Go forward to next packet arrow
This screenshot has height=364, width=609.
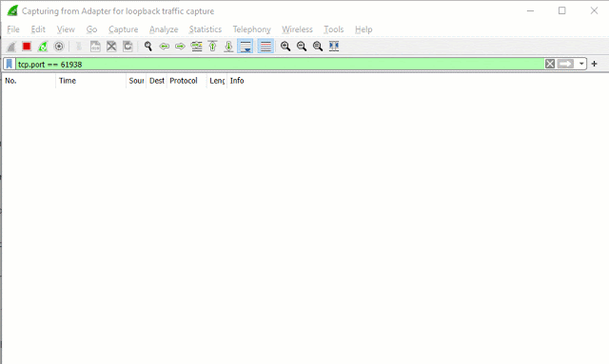(x=180, y=47)
